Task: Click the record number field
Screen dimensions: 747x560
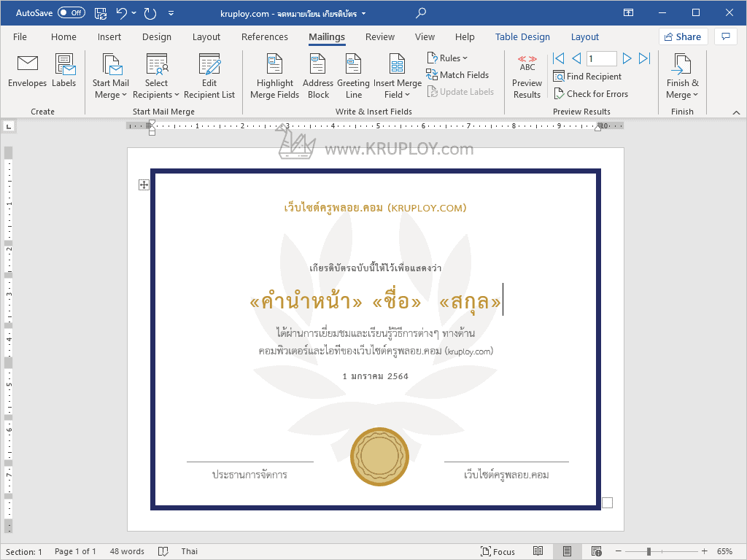Action: click(601, 58)
